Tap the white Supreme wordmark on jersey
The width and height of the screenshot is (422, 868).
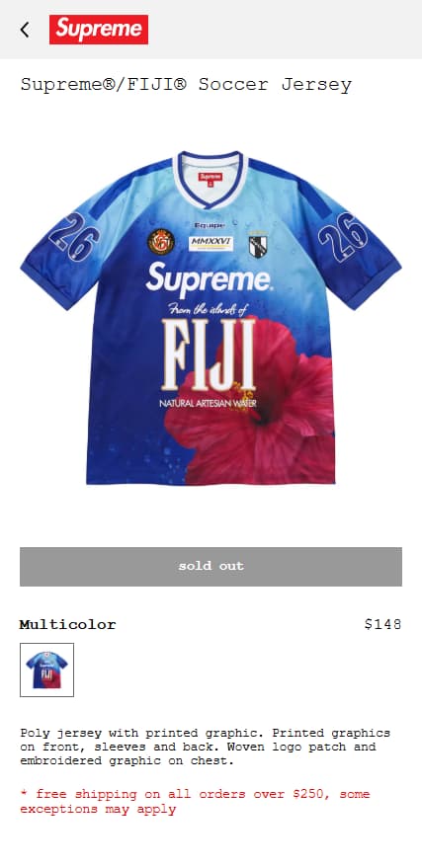coord(211,279)
